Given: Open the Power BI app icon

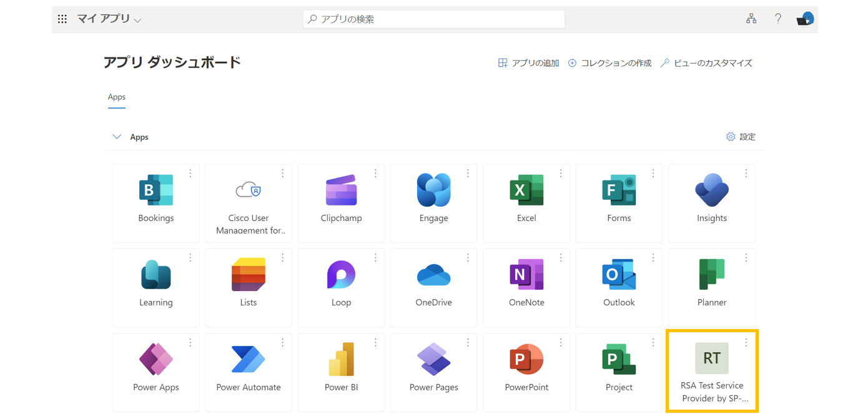Looking at the screenshot, I should (x=341, y=359).
